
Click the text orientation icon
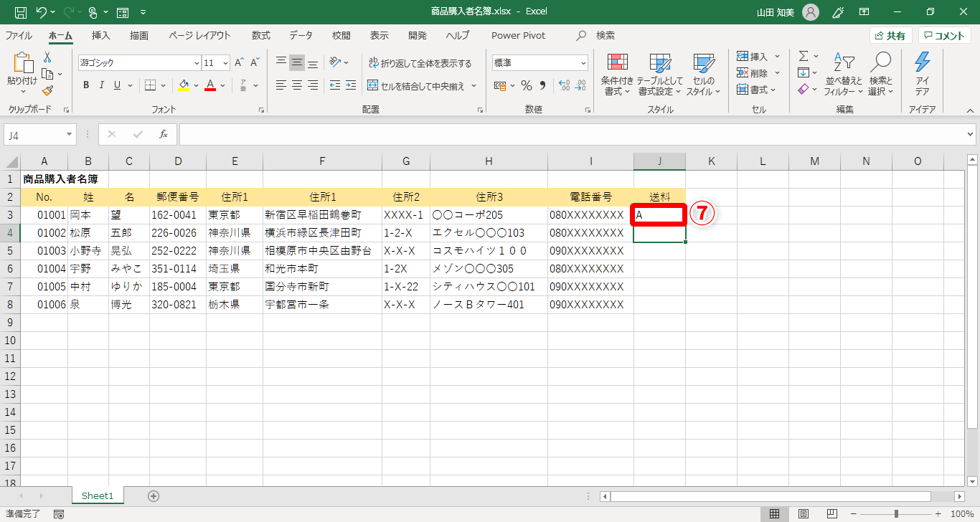coord(335,62)
